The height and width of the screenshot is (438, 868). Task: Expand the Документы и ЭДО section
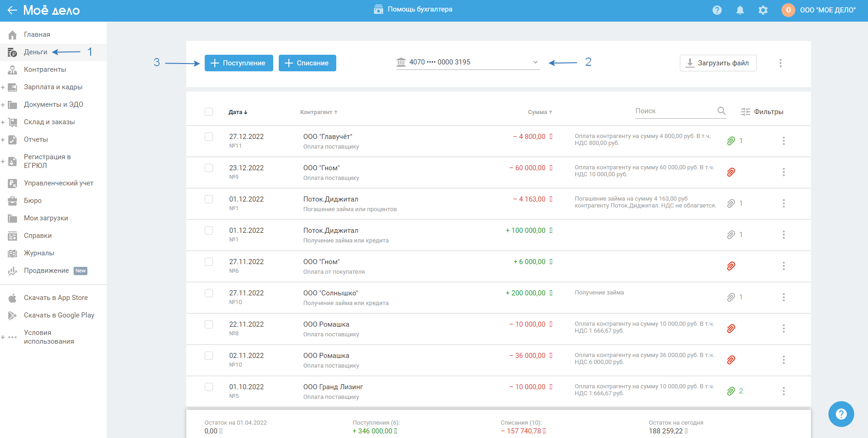click(x=3, y=105)
